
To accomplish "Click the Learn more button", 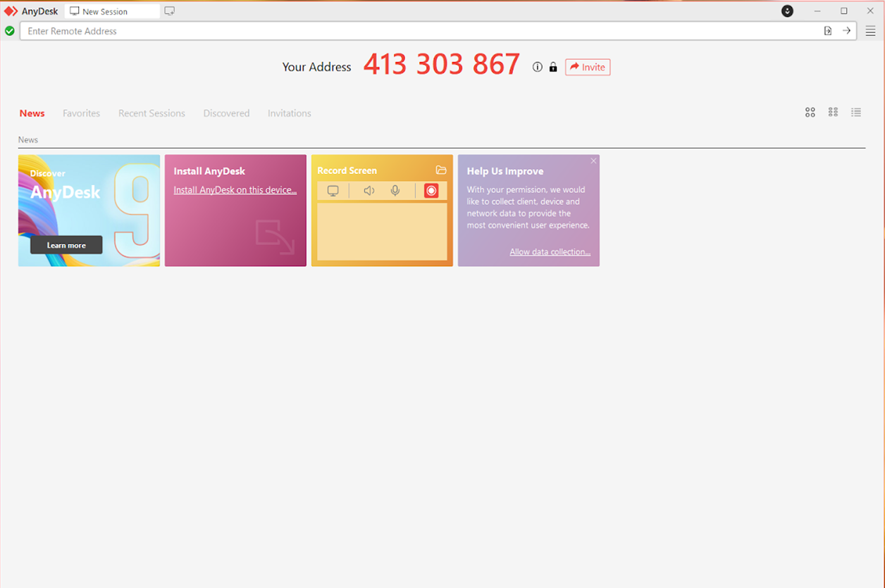I will [x=66, y=245].
